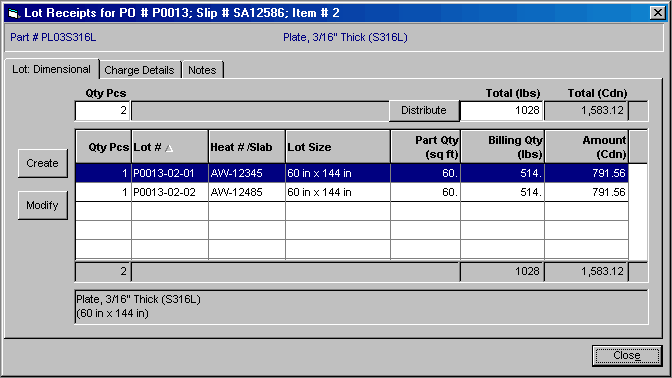
Task: Click the Plate, 3/16" Thick (S316L) header text
Action: click(345, 37)
